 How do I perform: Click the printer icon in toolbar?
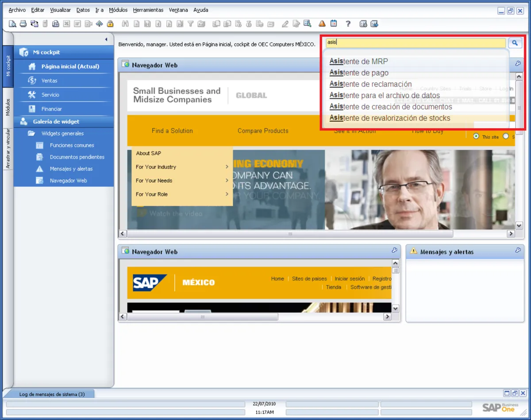(x=23, y=24)
